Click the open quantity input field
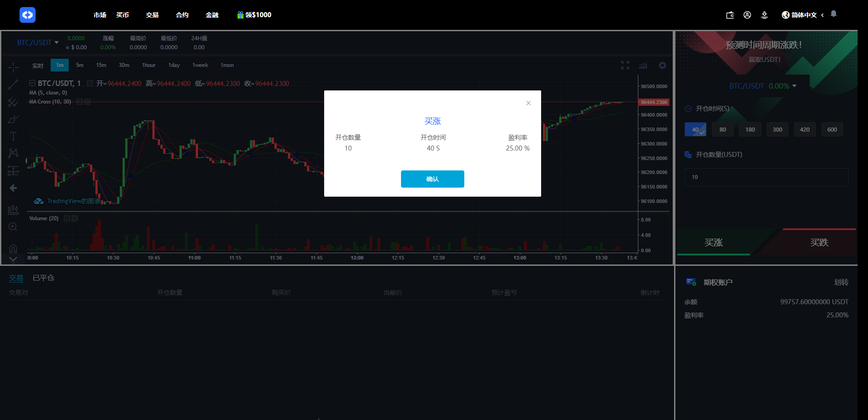This screenshot has width=868, height=420. coord(766,177)
